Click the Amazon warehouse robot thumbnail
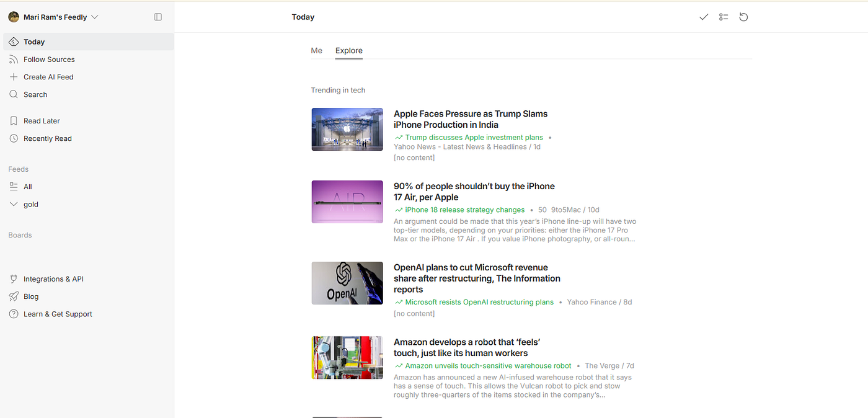 pos(347,357)
